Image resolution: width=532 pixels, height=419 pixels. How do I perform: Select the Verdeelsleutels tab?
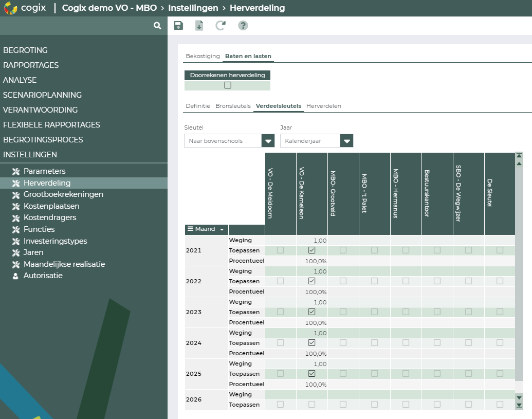279,106
